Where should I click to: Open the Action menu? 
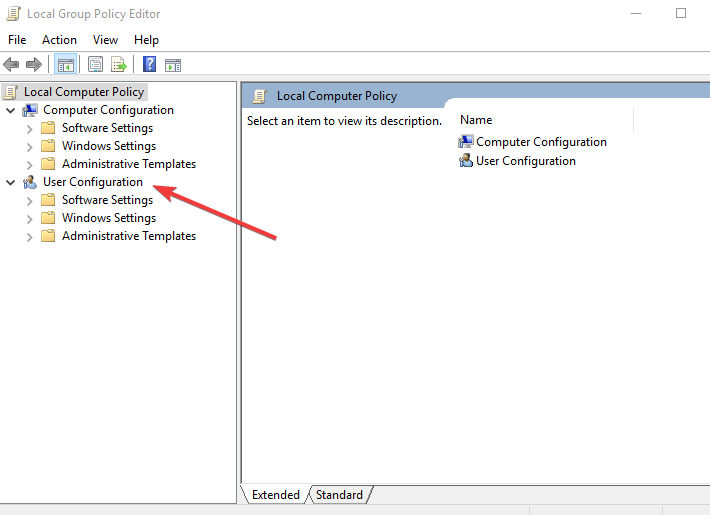click(x=59, y=40)
